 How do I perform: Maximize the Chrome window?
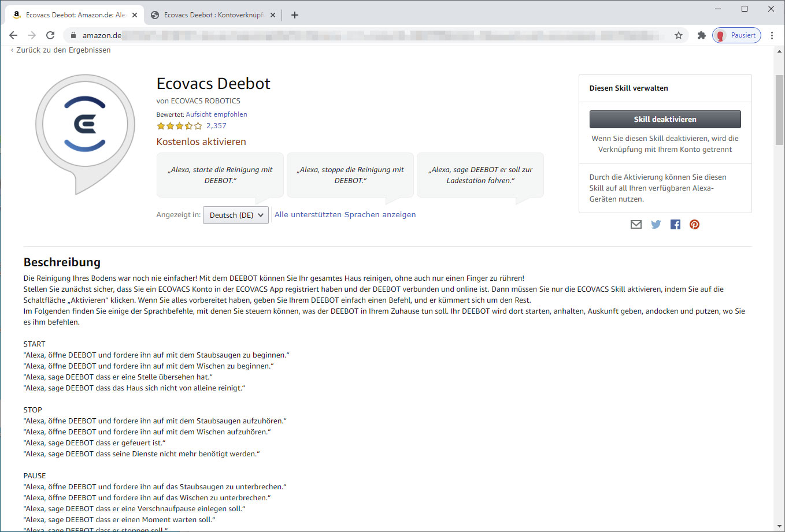tap(745, 9)
